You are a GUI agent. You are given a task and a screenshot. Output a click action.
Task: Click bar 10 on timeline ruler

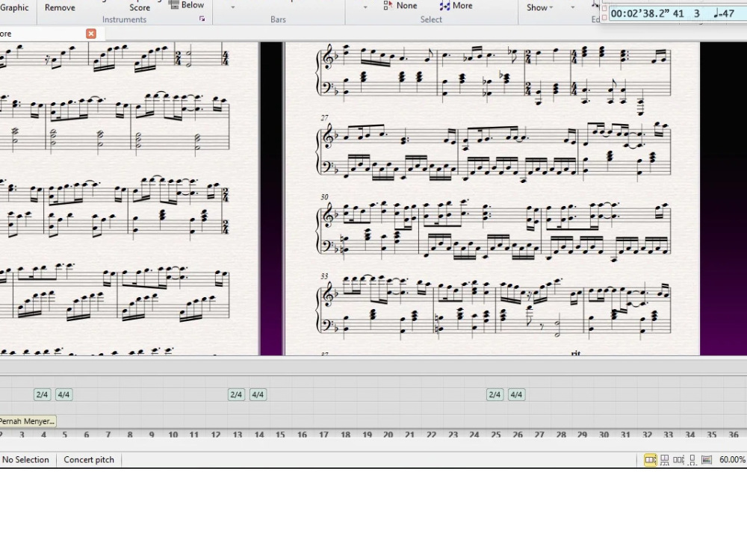[x=173, y=435]
